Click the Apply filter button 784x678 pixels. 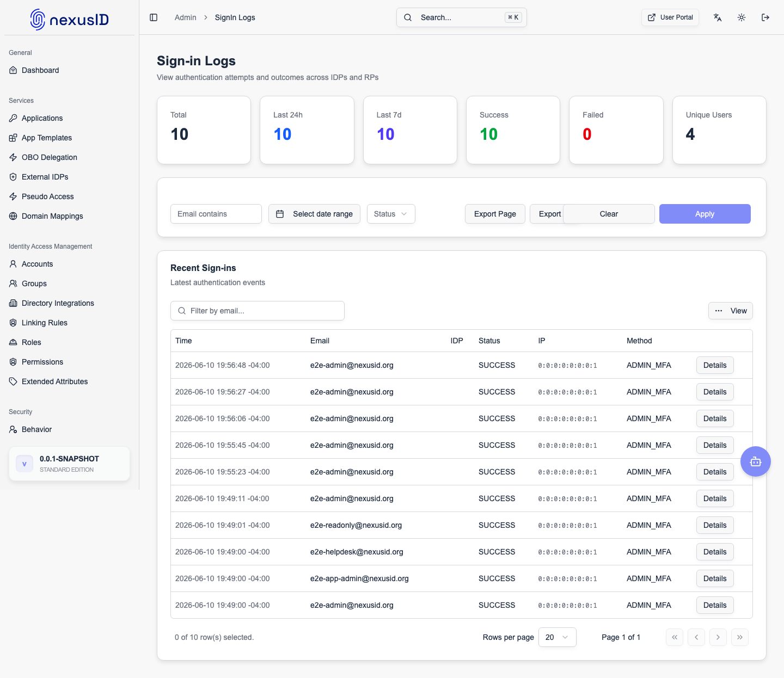705,214
